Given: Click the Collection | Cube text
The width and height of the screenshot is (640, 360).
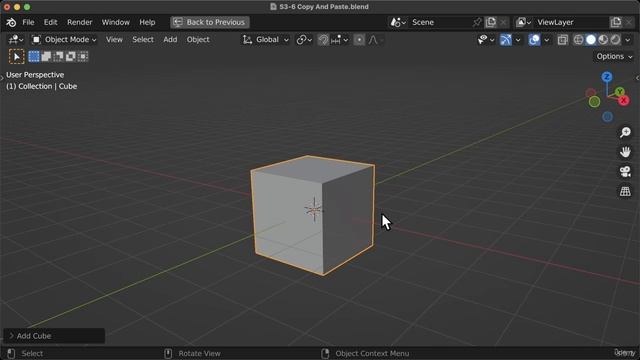Looking at the screenshot, I should coord(42,86).
